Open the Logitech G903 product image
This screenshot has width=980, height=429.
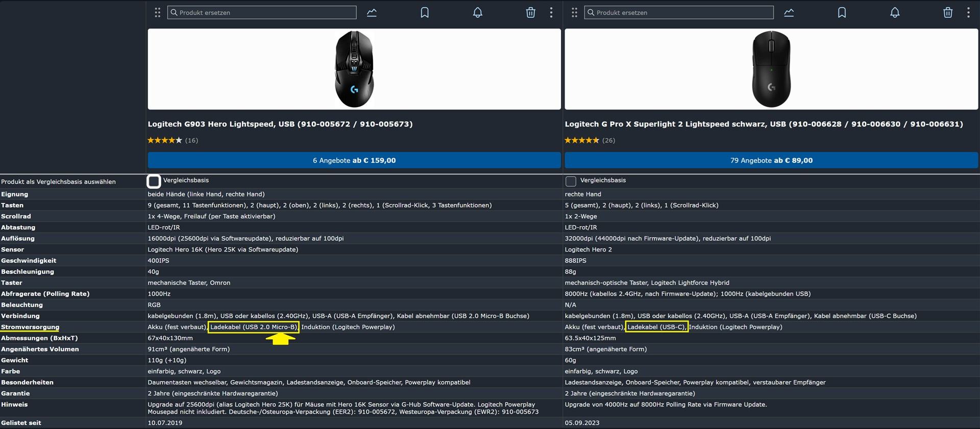pos(354,69)
